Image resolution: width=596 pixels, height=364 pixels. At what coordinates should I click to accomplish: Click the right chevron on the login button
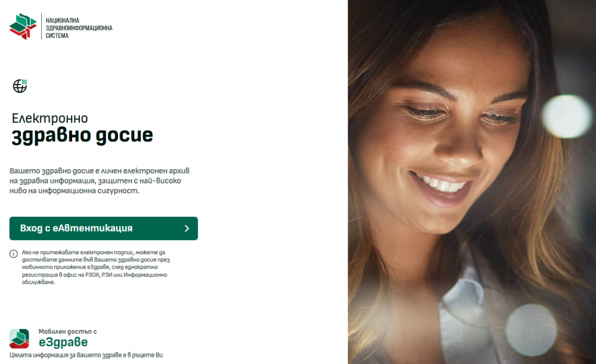pos(187,228)
